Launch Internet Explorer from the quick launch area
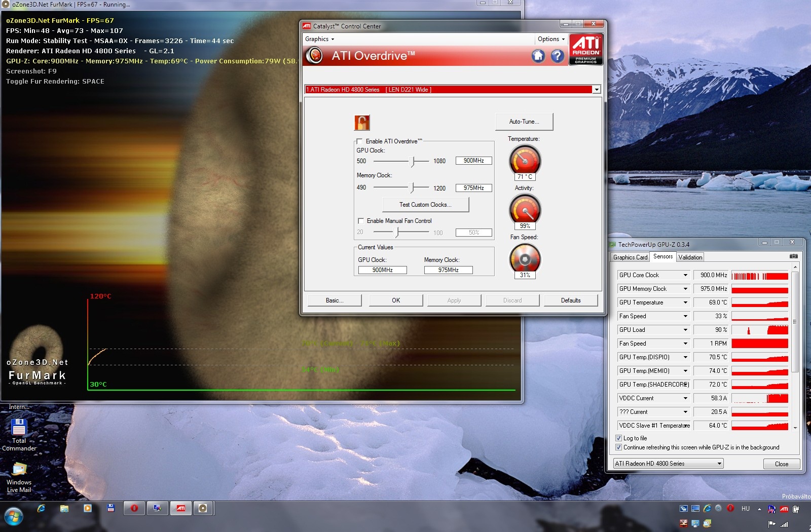 click(x=41, y=508)
